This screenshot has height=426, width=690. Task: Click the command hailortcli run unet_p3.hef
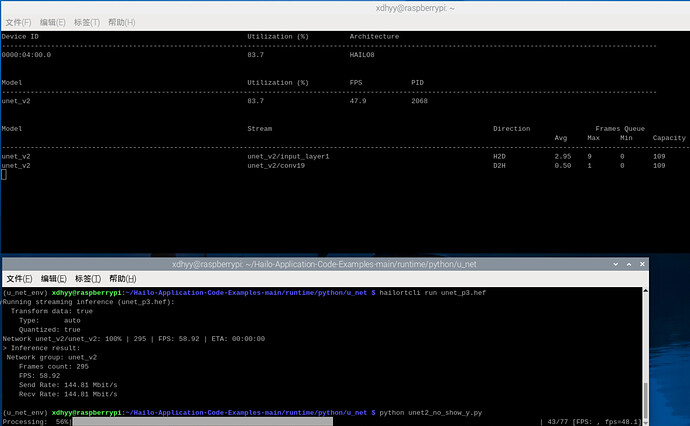click(x=433, y=293)
